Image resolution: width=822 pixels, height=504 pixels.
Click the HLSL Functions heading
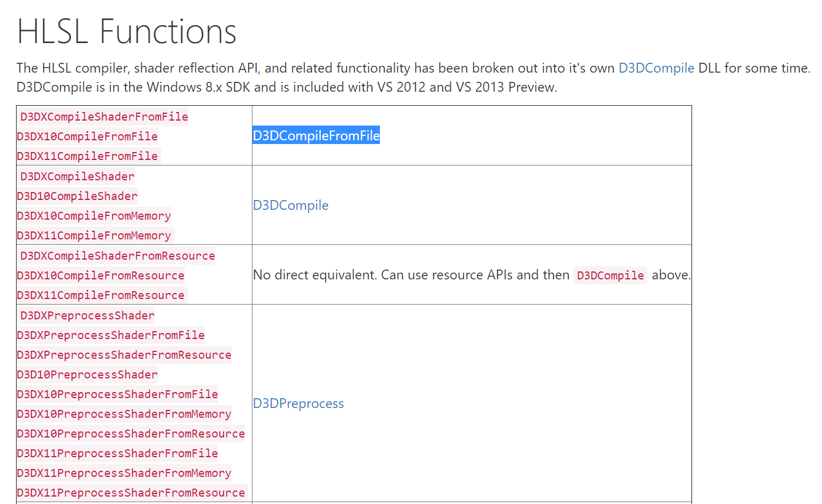point(127,31)
